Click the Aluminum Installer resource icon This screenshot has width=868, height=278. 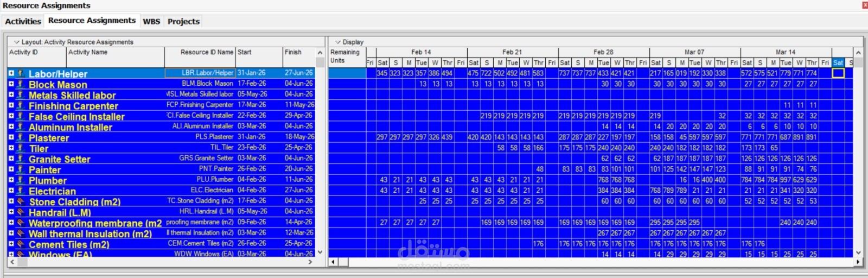[21, 127]
